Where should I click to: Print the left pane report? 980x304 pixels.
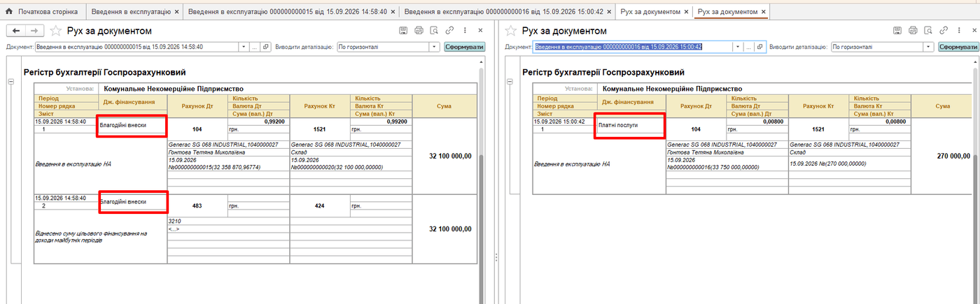point(419,31)
